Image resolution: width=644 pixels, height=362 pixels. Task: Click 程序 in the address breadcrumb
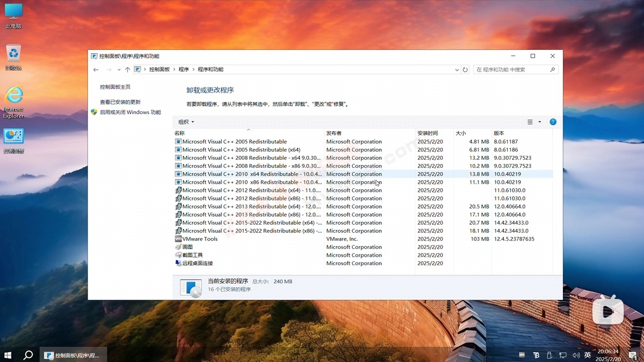pyautogui.click(x=184, y=70)
